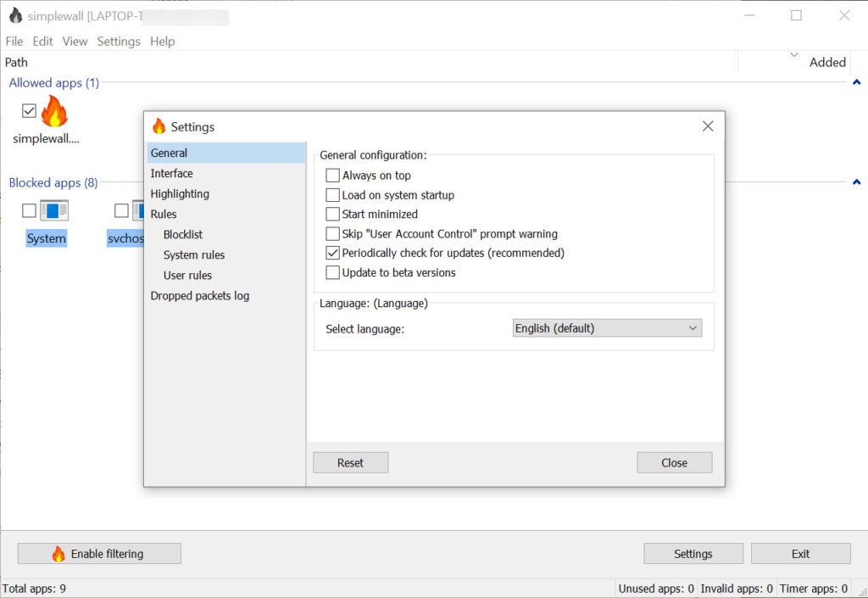The image size is (868, 598).
Task: Uncheck the simplewall allowed app checkbox
Action: 30,111
